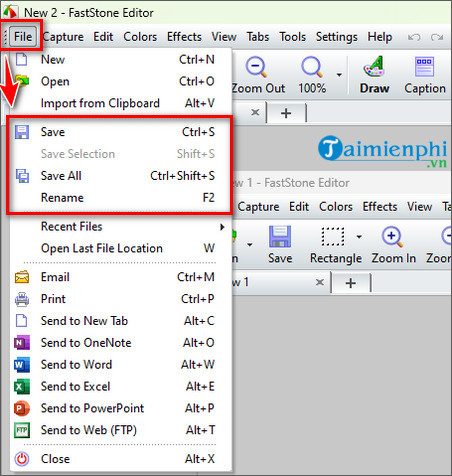
Task: Open the Settings menu
Action: 336,37
